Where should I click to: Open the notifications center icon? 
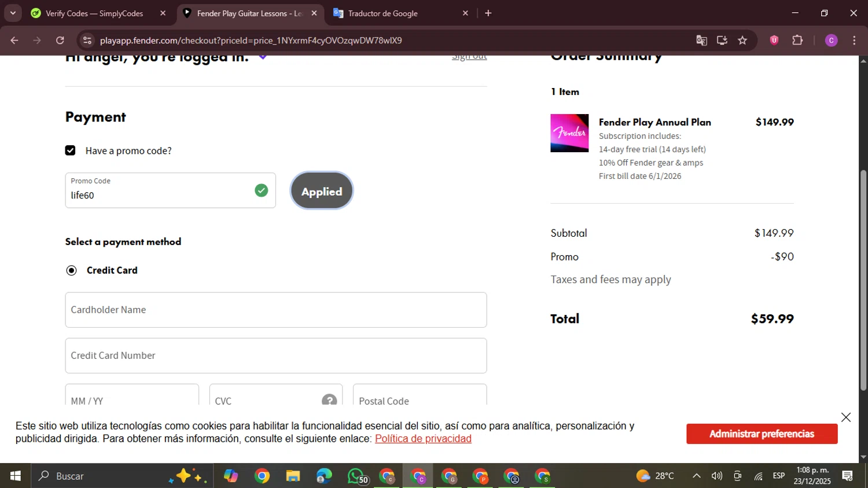point(848,476)
